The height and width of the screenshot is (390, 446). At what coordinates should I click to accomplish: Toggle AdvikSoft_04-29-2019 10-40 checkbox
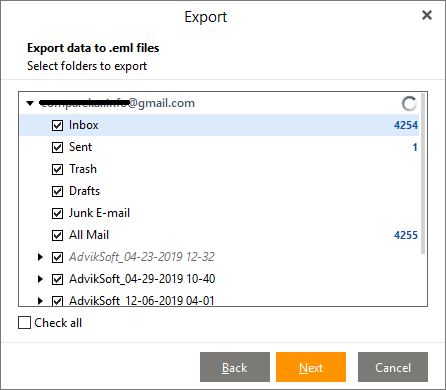(57, 279)
